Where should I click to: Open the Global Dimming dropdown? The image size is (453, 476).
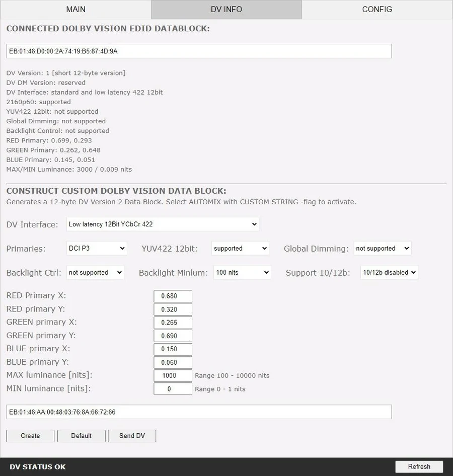pyautogui.click(x=382, y=249)
